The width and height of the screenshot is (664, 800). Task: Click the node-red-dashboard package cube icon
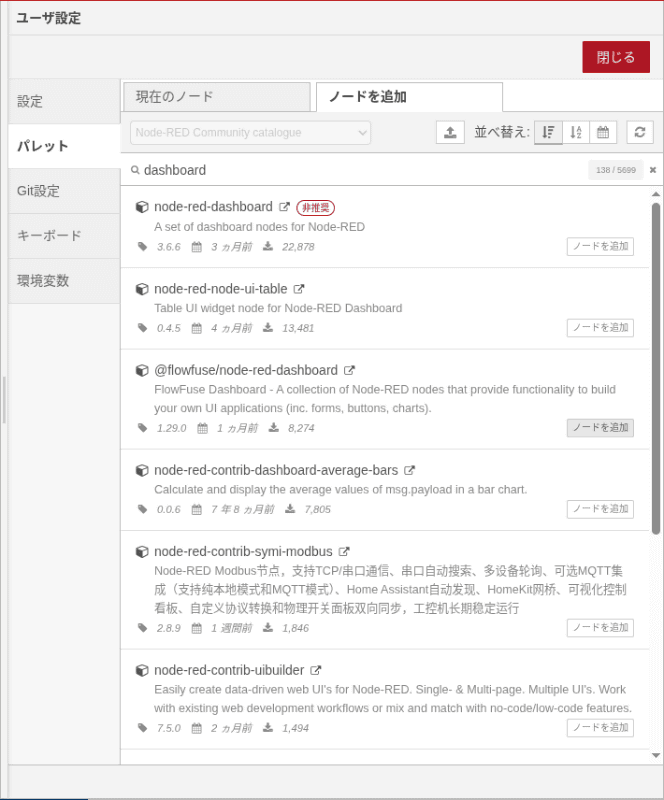click(142, 207)
